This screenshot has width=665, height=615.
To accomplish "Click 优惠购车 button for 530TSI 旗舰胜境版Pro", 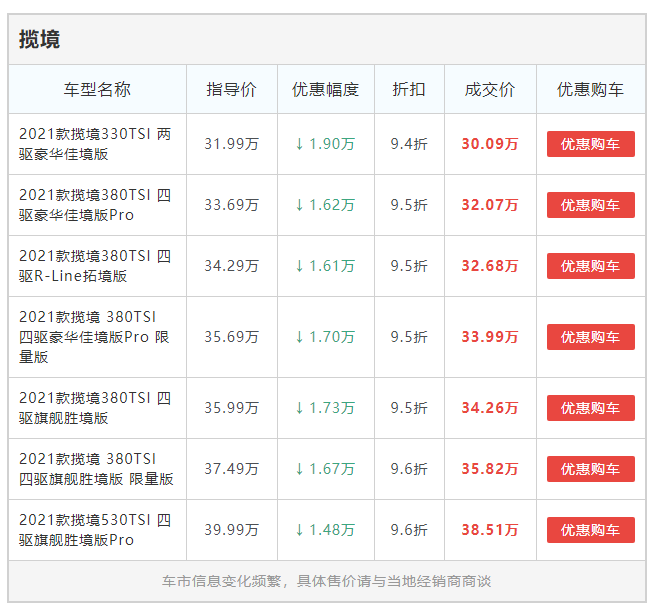I will click(x=590, y=530).
